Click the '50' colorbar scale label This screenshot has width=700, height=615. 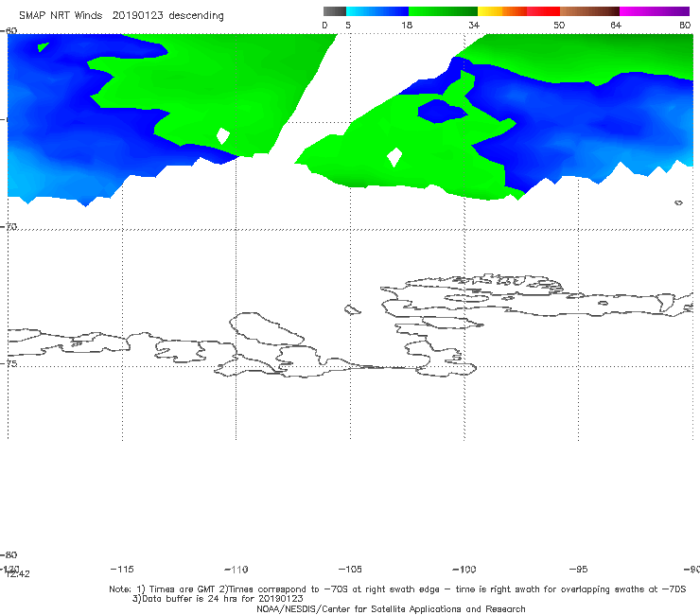pos(559,25)
